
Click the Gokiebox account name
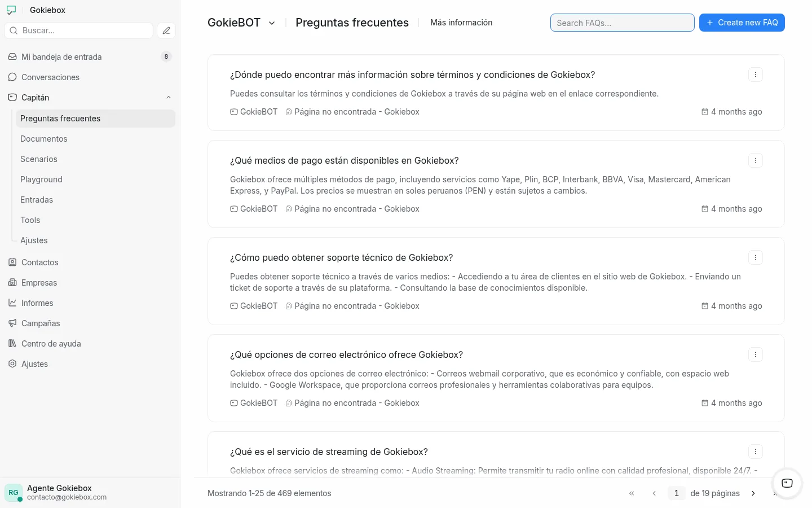(47, 10)
